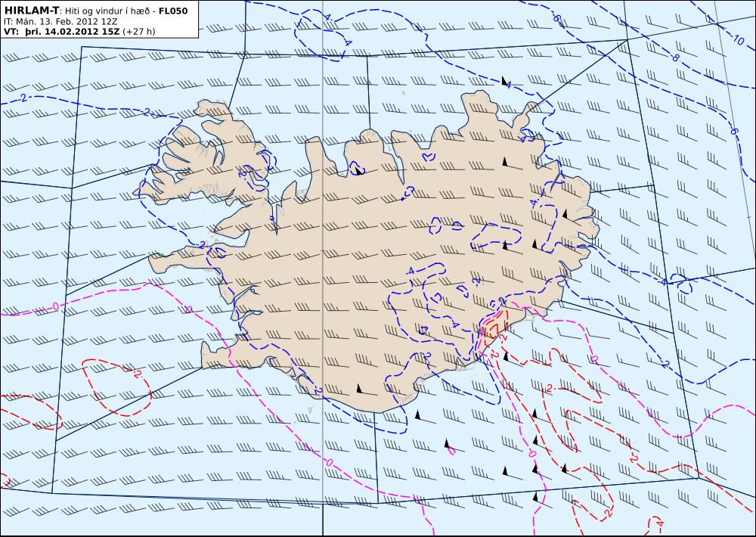Screen dimensions: 756x537
Task: Click the 'Hiti og vindur í hæð' caption
Action: point(107,11)
